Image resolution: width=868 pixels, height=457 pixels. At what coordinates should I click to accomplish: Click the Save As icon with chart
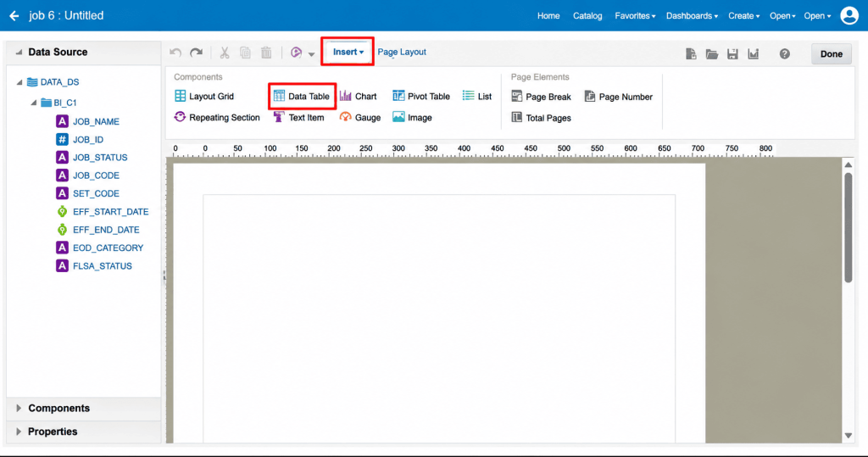(x=753, y=53)
